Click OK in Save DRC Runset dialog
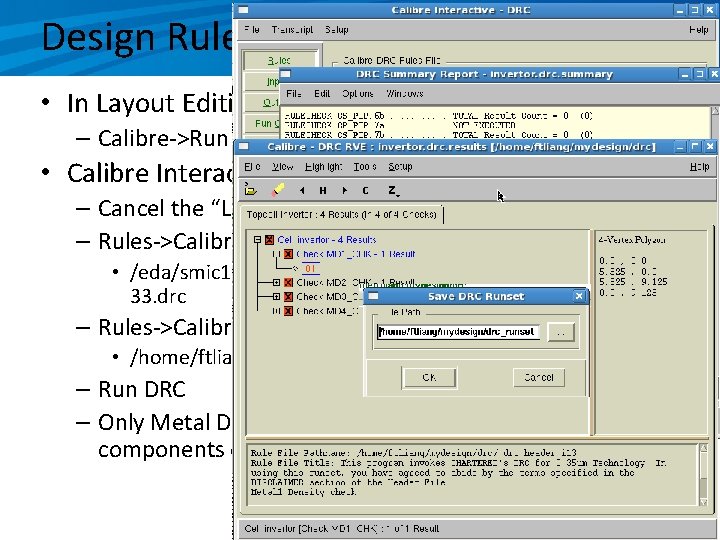 click(x=429, y=377)
